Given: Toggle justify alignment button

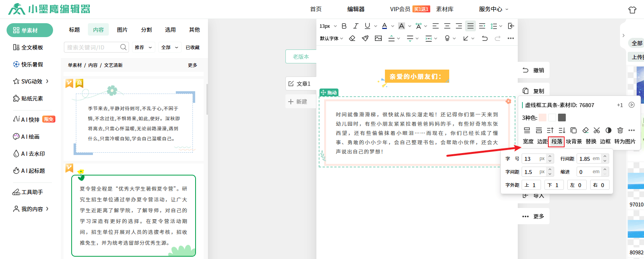Looking at the screenshot, I should [x=470, y=26].
